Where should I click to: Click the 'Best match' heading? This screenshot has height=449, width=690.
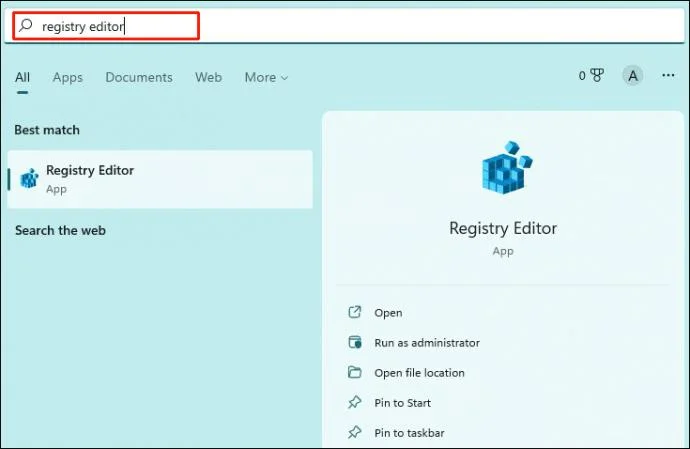coord(47,130)
